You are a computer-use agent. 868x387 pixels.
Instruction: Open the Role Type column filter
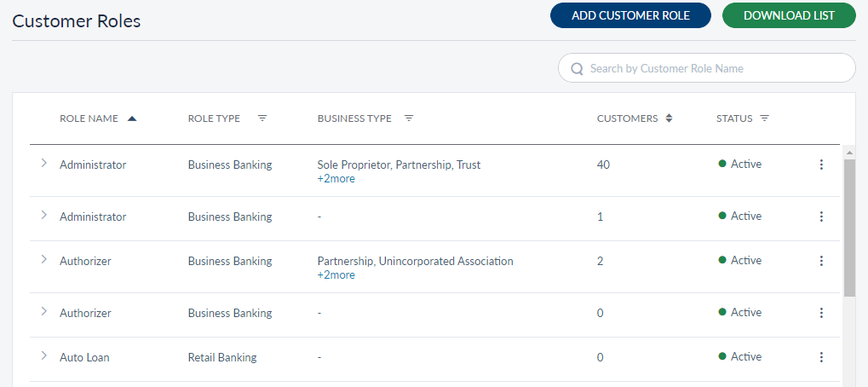pyautogui.click(x=262, y=118)
